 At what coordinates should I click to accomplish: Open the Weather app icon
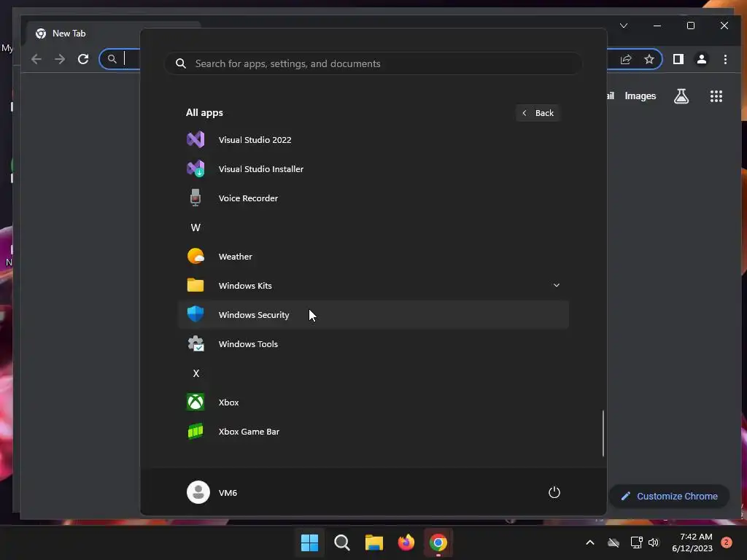tap(196, 256)
